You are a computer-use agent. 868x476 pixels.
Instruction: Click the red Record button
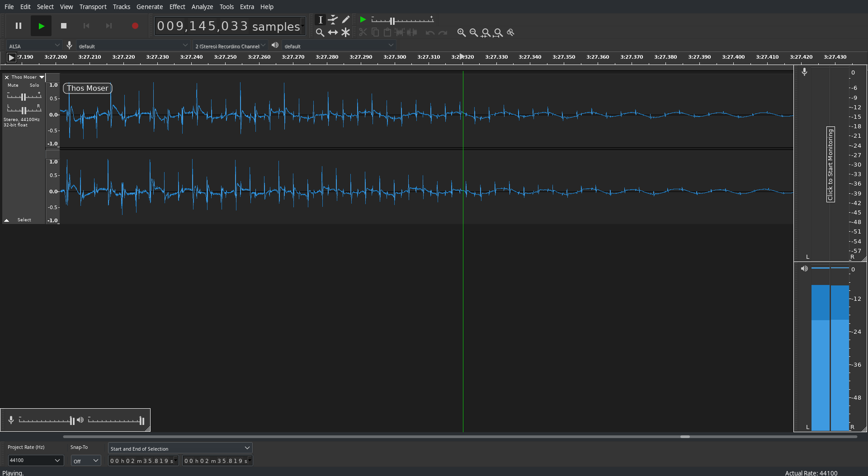coord(135,26)
